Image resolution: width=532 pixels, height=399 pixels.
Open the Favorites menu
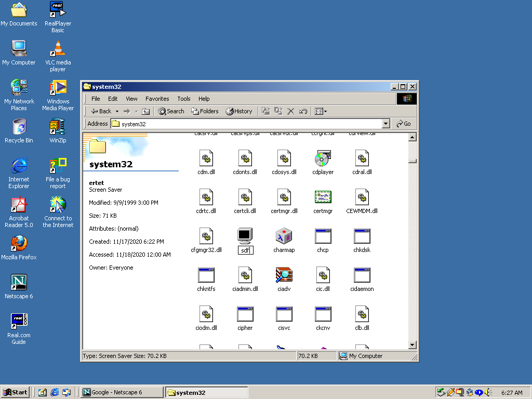(157, 99)
